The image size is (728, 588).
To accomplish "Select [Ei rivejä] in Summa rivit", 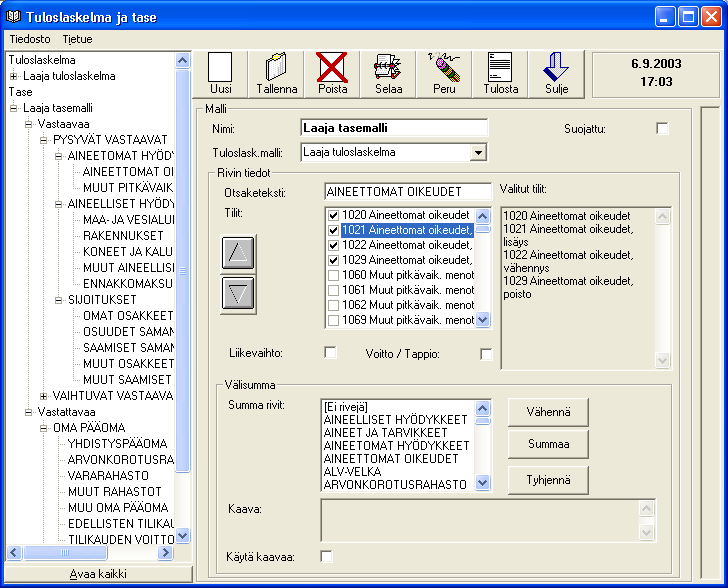I will point(346,407).
